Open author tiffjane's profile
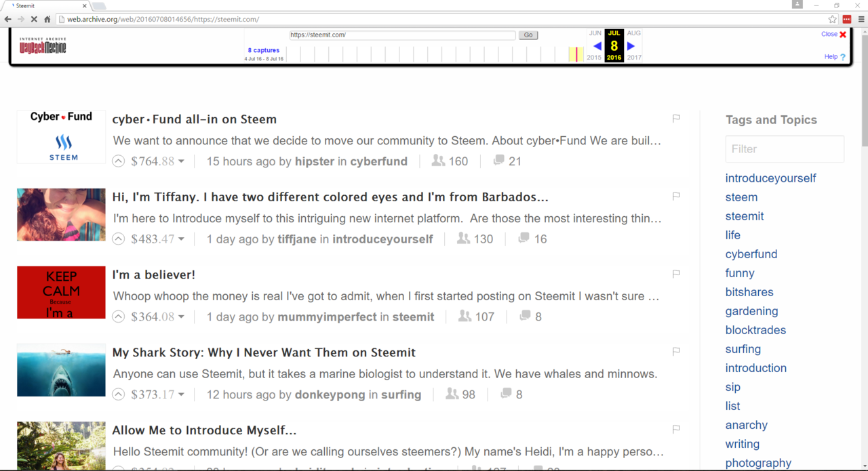The width and height of the screenshot is (868, 471). pos(297,239)
